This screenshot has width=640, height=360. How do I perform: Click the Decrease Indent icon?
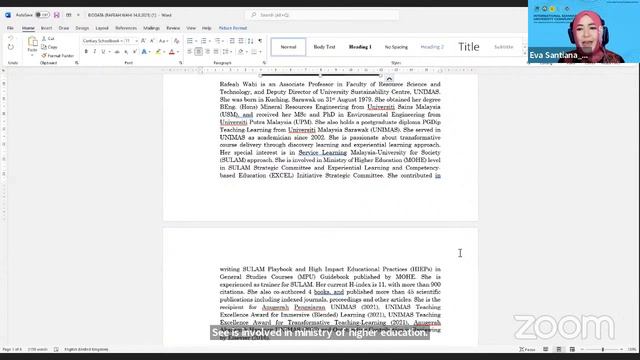tap(232, 41)
